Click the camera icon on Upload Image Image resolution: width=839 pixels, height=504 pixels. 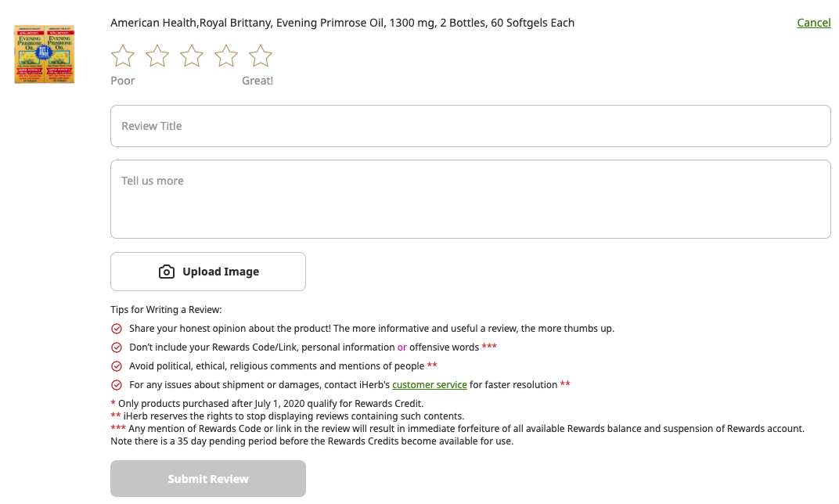pyautogui.click(x=167, y=272)
